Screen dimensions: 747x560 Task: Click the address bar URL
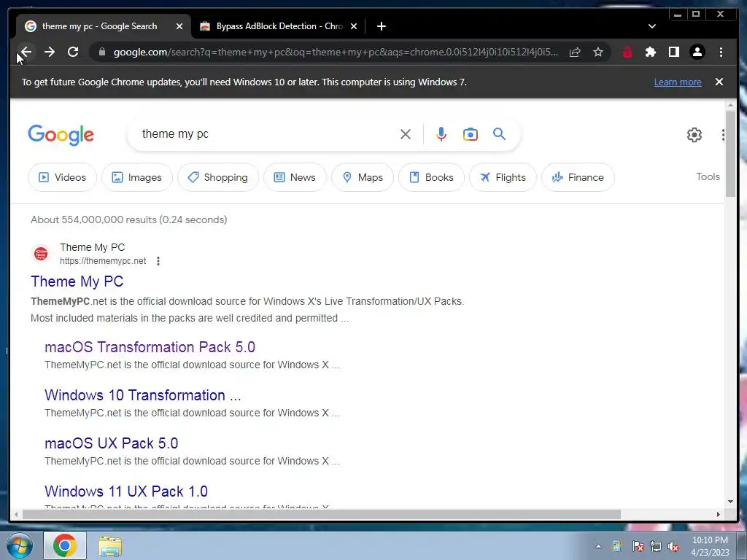[x=336, y=52]
